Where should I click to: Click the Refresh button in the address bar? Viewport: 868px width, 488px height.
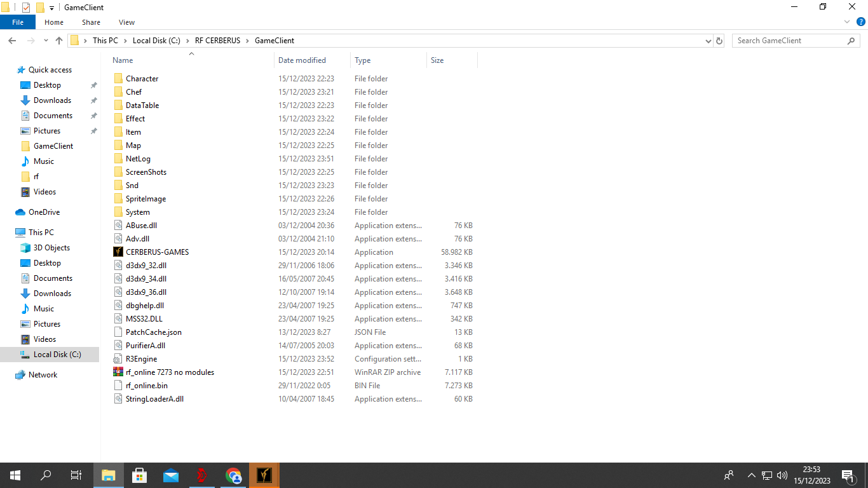719,41
